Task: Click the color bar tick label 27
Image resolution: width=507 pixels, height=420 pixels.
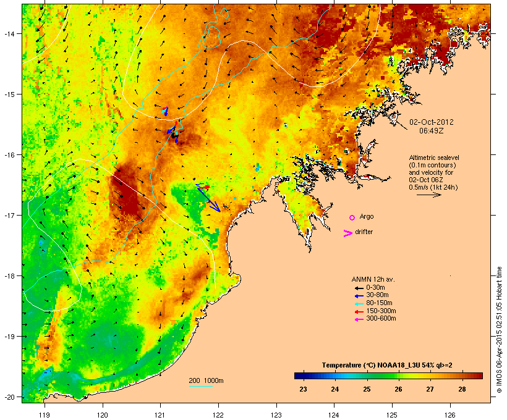Action: pos(430,389)
